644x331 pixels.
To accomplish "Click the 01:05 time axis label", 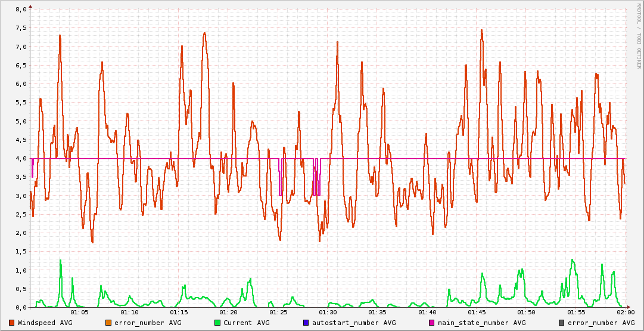I will [x=80, y=313].
